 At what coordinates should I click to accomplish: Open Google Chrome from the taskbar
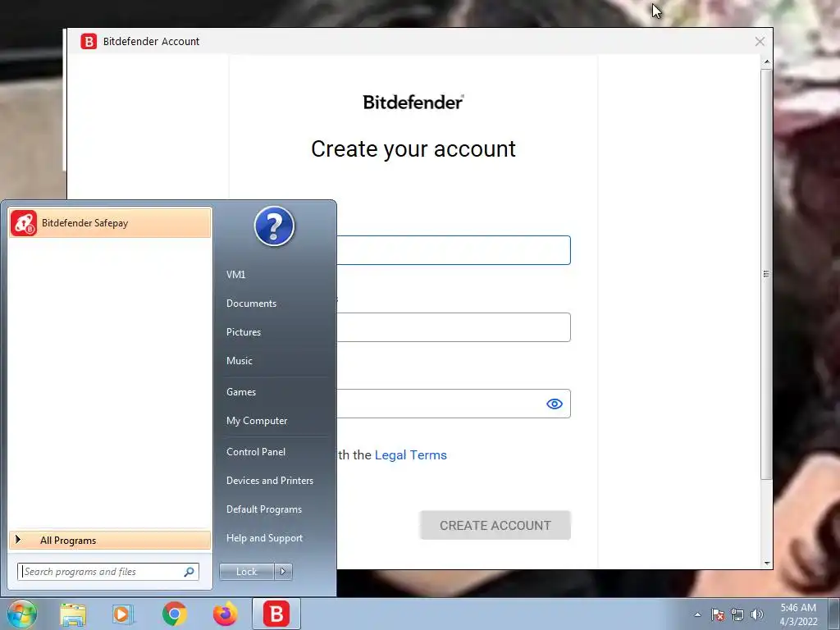174,614
